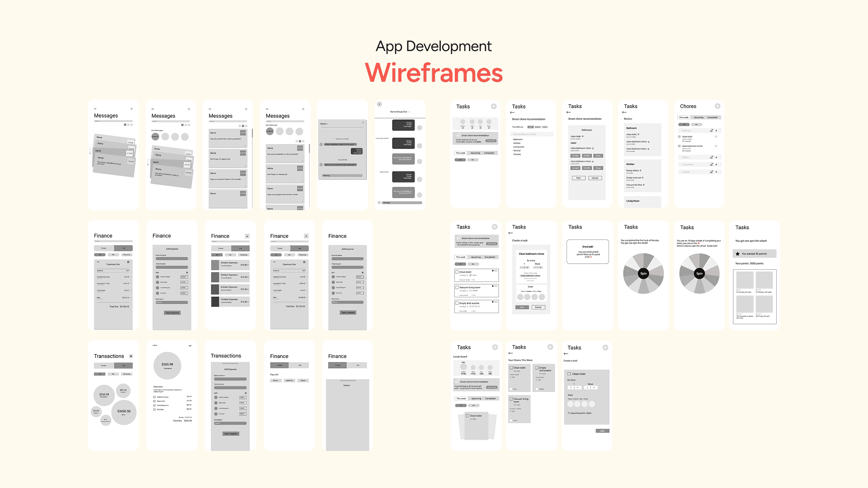Click back arrow on Create a task screen
This screenshot has width=868, height=488.
[510, 233]
